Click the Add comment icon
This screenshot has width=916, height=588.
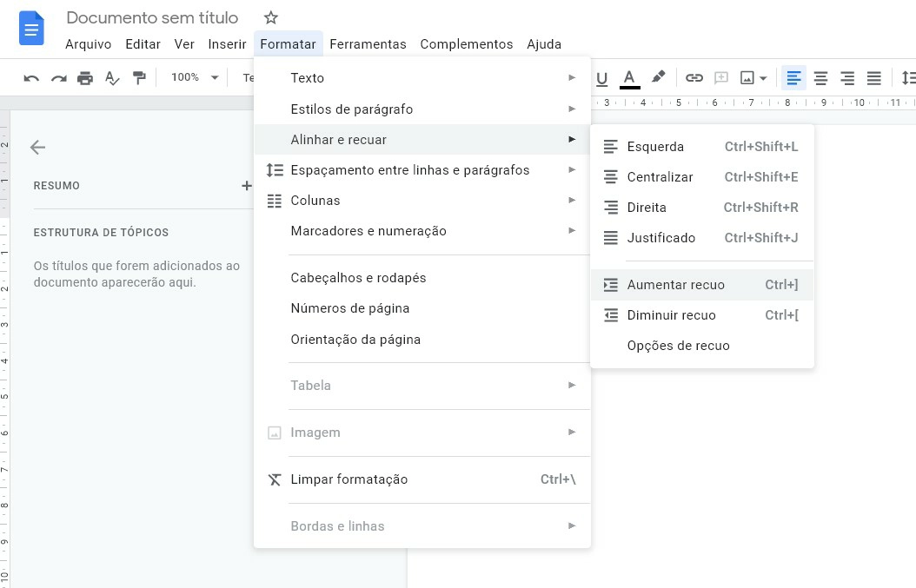click(721, 77)
